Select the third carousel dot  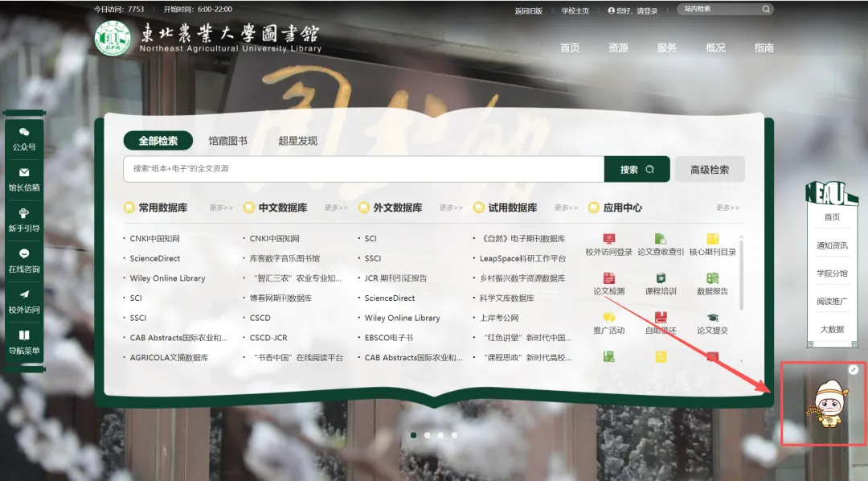(x=440, y=436)
